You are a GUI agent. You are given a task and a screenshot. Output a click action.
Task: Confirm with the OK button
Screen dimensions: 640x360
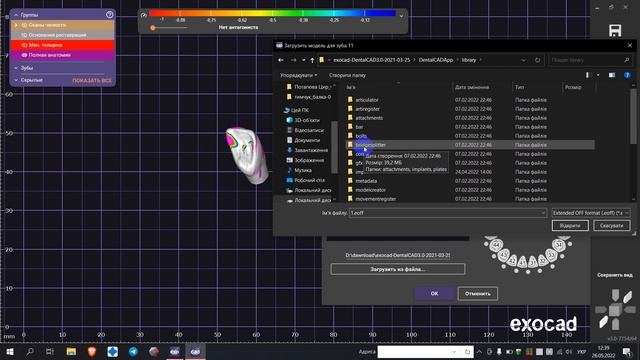(434, 293)
